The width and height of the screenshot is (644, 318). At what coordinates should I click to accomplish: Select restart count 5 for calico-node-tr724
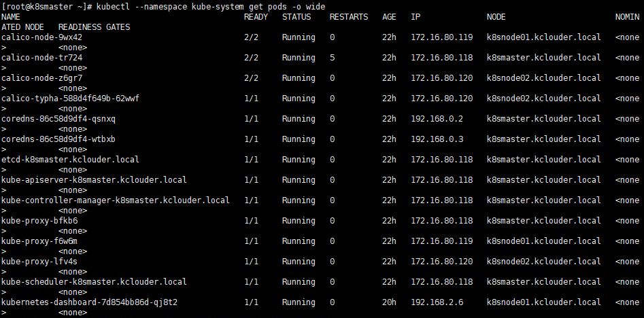click(332, 58)
